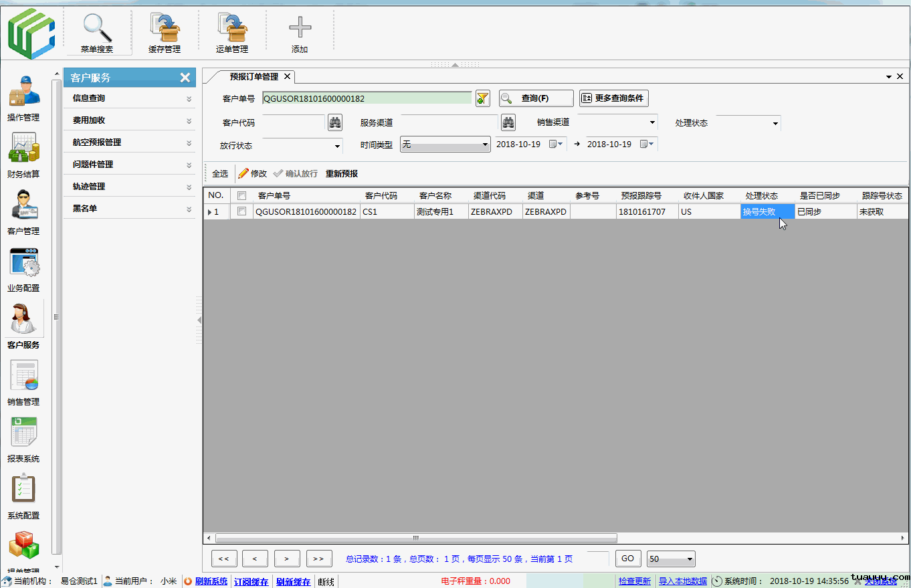Open the 财务结算 module in sidebar
Screen dimensions: 911x588
(x=23, y=155)
